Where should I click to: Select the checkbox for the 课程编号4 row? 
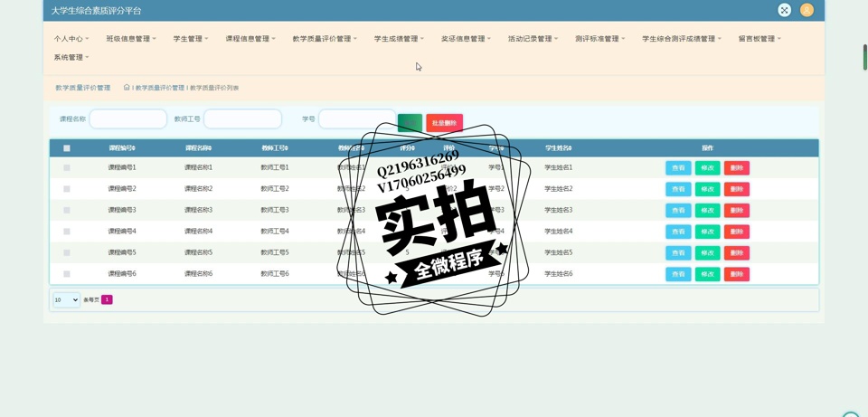67,232
